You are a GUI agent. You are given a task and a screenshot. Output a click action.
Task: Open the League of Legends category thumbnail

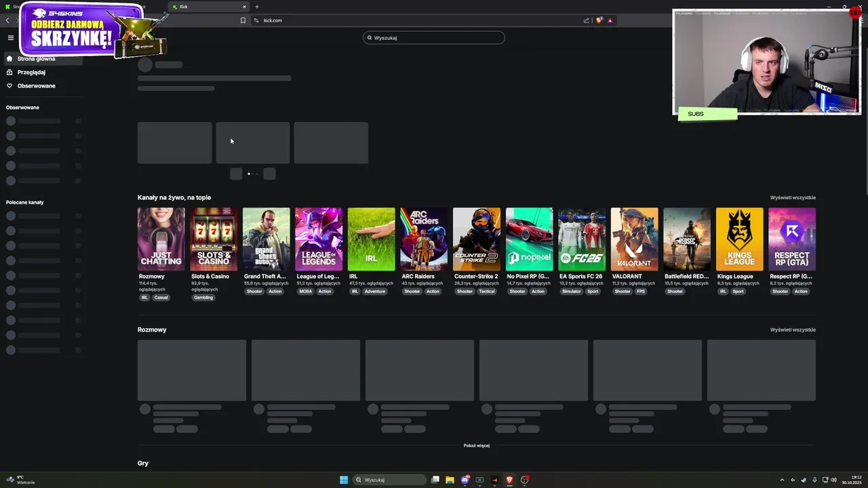[x=319, y=239]
